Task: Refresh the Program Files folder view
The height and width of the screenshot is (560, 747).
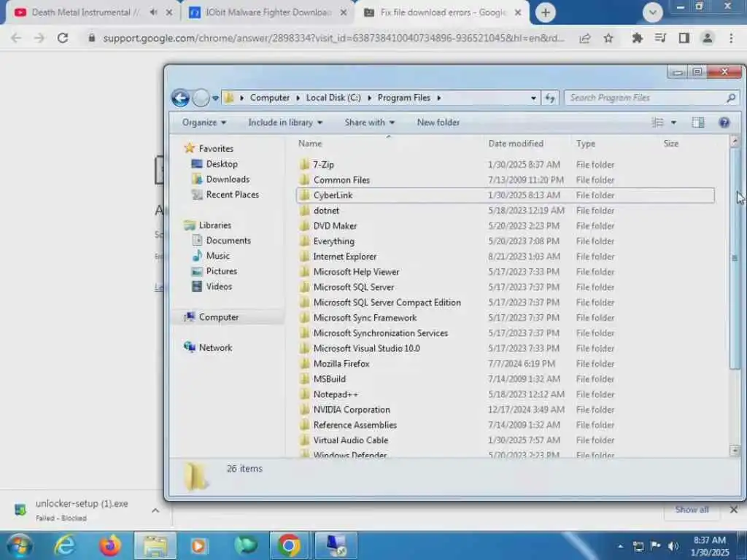Action: [x=550, y=98]
